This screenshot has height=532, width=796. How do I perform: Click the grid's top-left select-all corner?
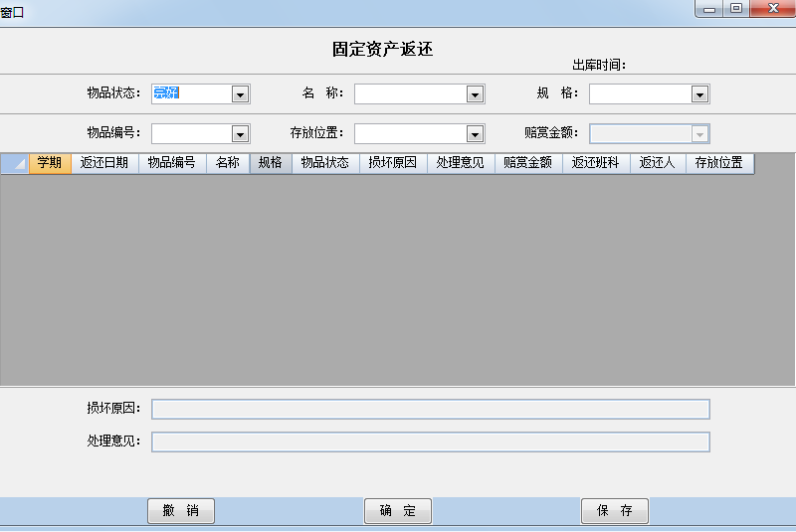pos(14,163)
